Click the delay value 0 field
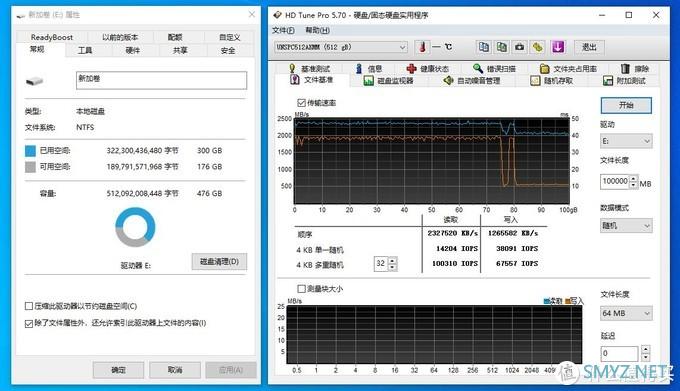This screenshot has height=391, width=680. click(x=619, y=353)
